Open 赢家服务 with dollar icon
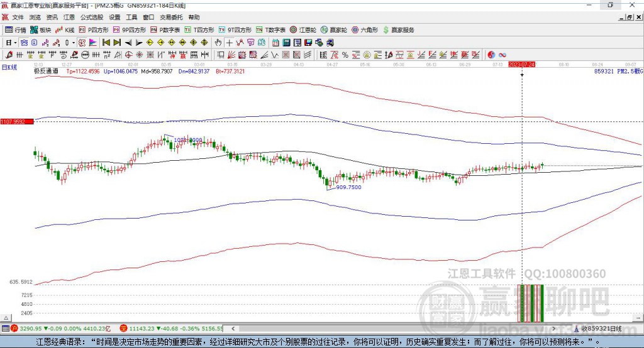This screenshot has width=644, height=348. click(398, 30)
